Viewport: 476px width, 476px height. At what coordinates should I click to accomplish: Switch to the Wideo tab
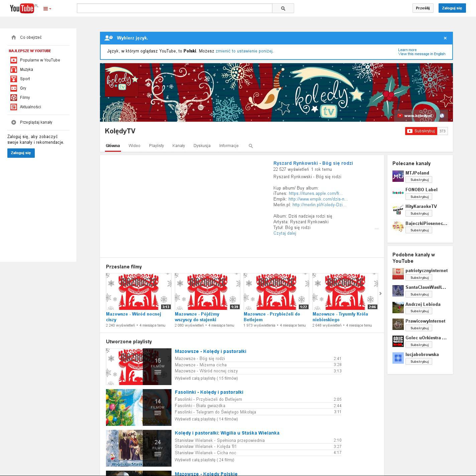(x=134, y=146)
